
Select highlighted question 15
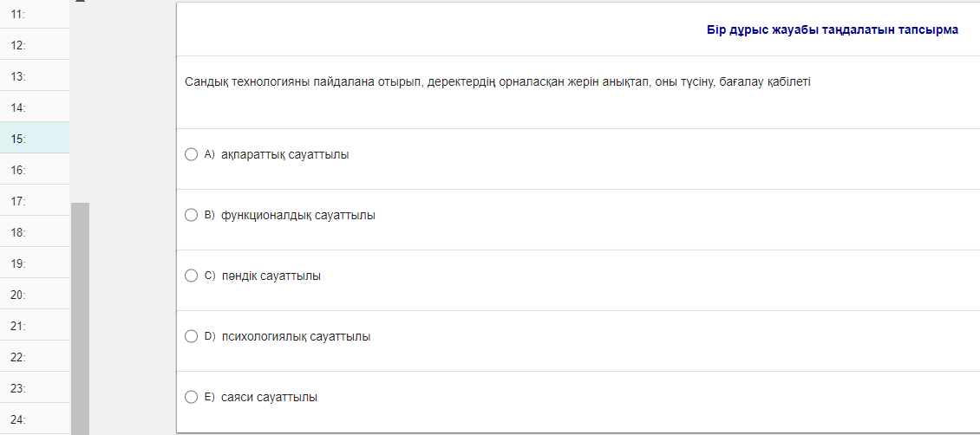(x=35, y=138)
